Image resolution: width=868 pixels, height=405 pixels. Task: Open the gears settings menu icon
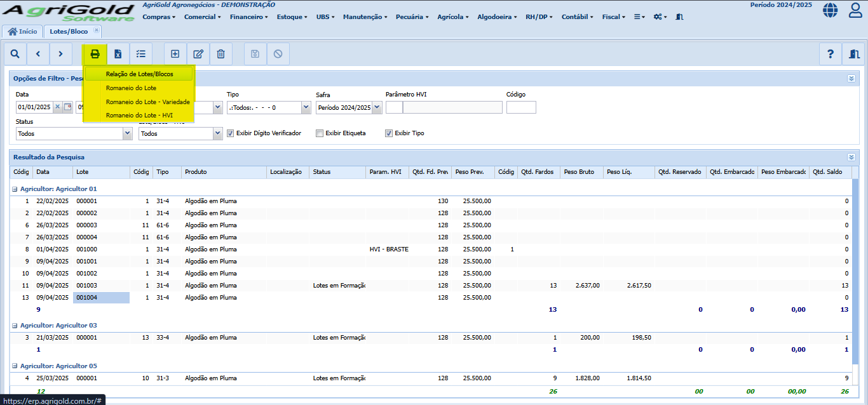point(660,17)
